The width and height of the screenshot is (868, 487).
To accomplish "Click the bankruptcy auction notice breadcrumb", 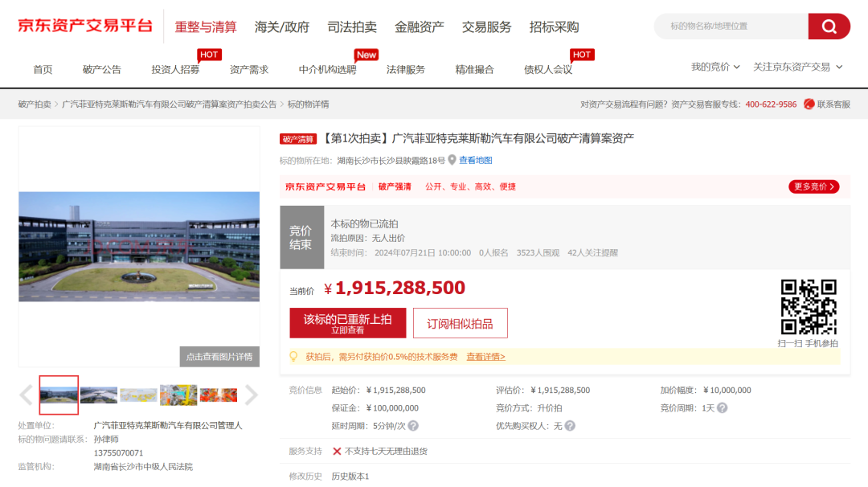I will tap(169, 104).
